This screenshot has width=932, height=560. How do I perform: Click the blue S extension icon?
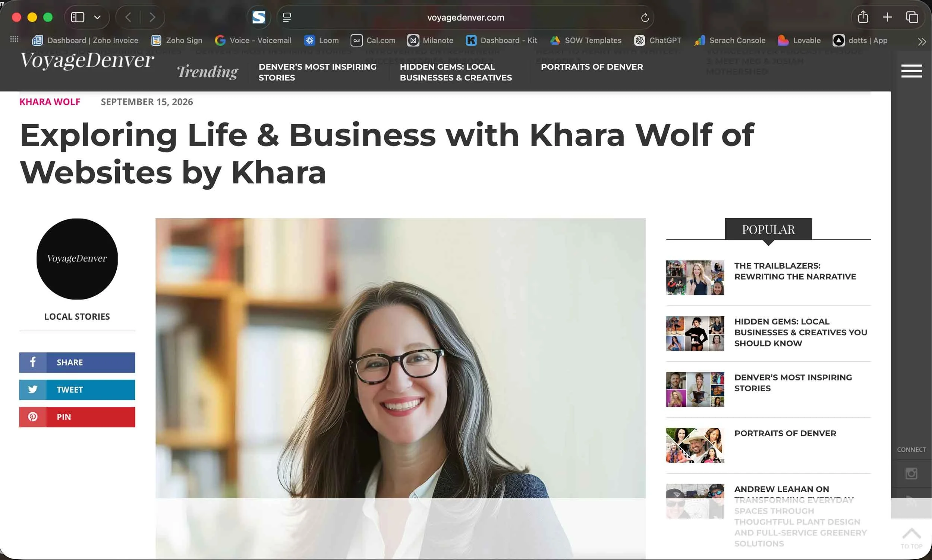pos(259,18)
